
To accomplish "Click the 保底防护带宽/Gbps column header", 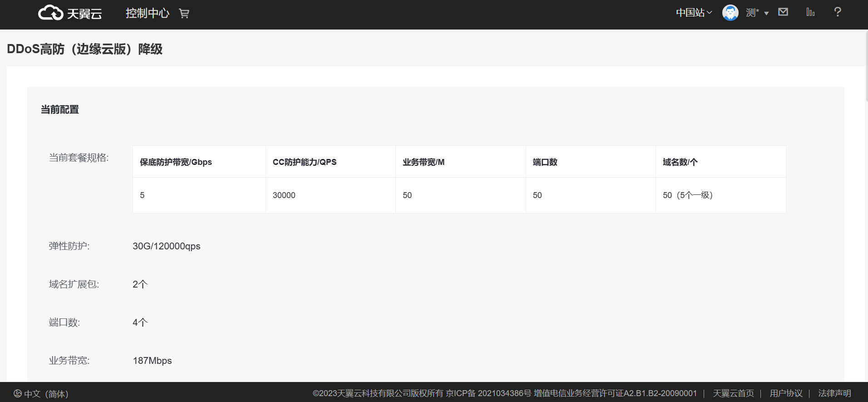I will [176, 162].
